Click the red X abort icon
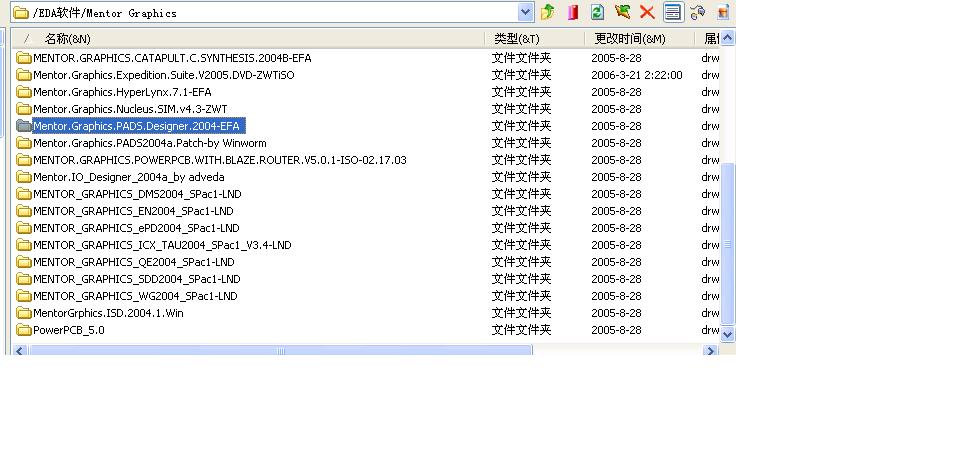The height and width of the screenshot is (471, 962). [647, 12]
